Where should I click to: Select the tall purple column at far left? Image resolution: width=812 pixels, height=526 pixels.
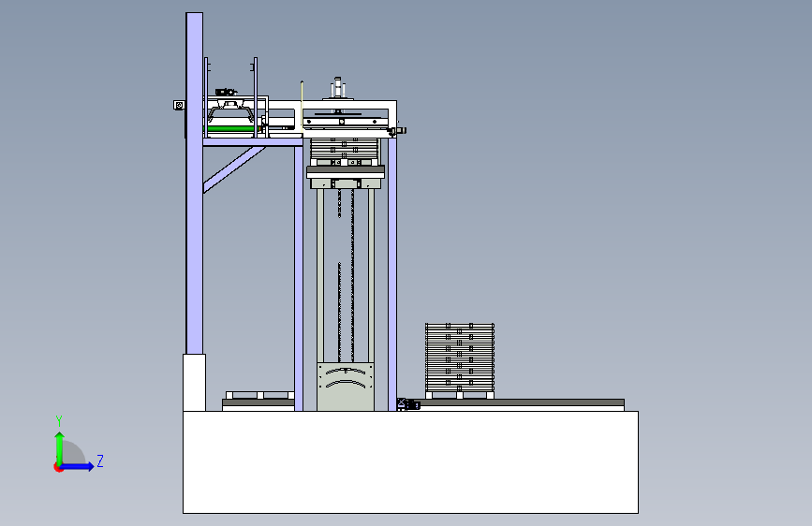coord(194,183)
